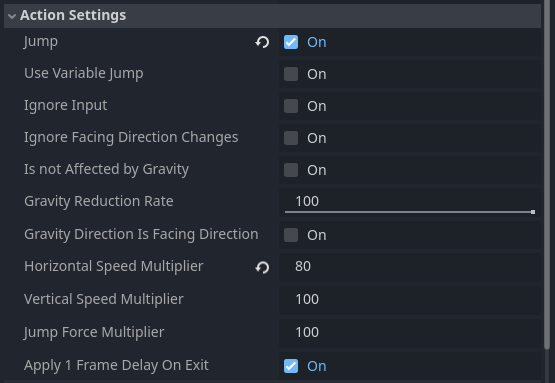555x383 pixels.
Task: Click the inspector vertical scrollbar
Action: (547, 175)
